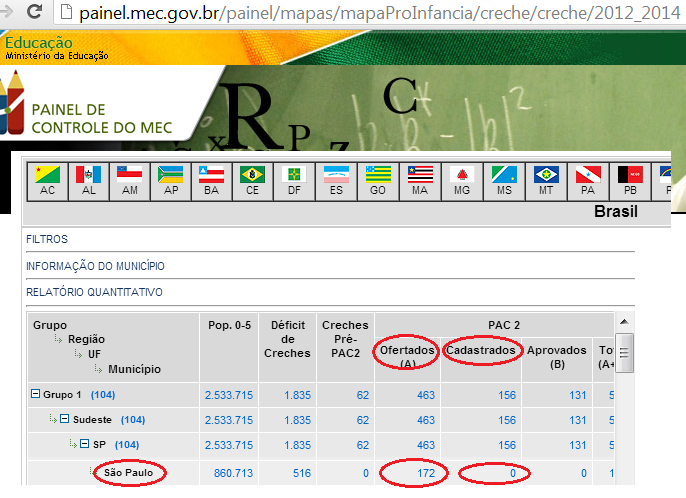The image size is (686, 498).
Task: Open the Educação ministry header link
Action: [39, 43]
